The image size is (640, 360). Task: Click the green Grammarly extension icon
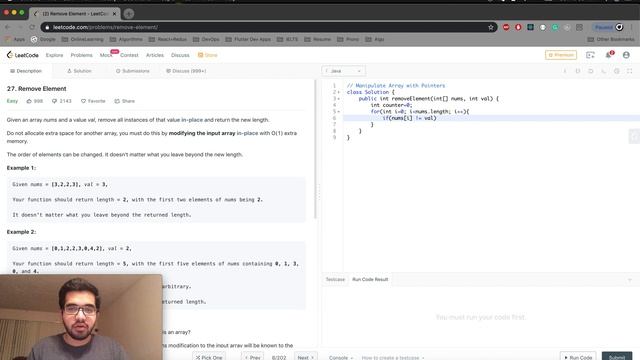pos(555,27)
